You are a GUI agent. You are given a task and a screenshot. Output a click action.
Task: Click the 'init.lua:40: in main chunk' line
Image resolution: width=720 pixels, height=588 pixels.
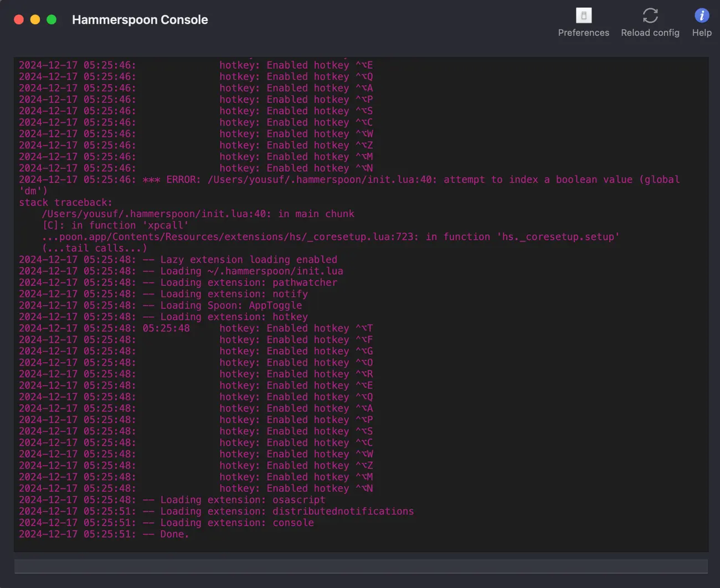[x=198, y=214]
